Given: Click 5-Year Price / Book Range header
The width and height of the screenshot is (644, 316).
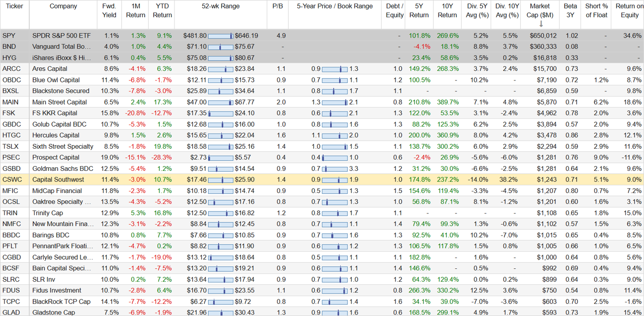Looking at the screenshot, I should coord(335,6).
